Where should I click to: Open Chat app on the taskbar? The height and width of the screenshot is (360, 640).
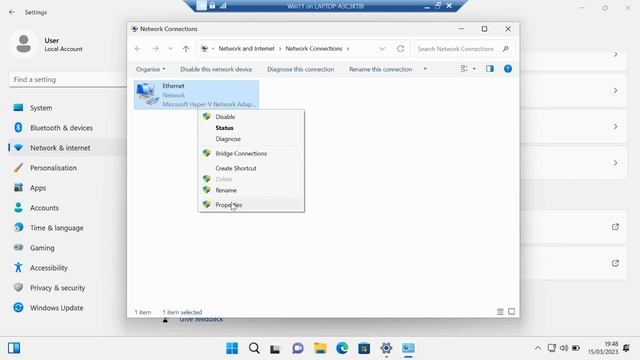[x=298, y=348]
